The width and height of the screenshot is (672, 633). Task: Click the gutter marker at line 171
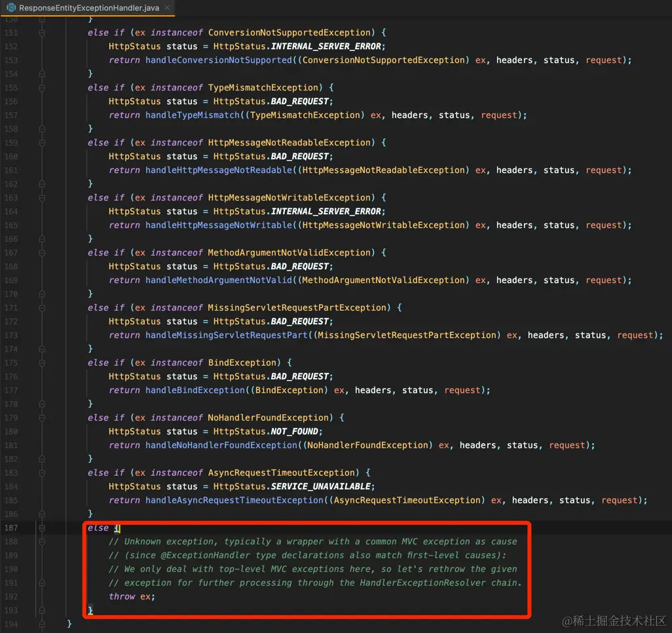coord(41,307)
